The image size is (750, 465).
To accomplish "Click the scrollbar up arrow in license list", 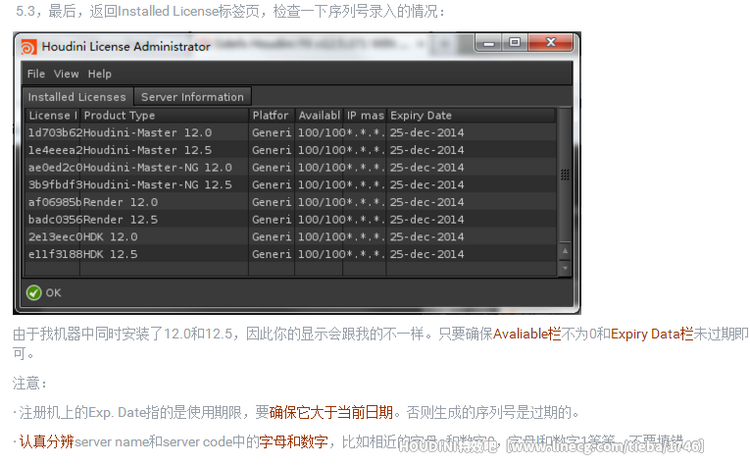I will (565, 251).
